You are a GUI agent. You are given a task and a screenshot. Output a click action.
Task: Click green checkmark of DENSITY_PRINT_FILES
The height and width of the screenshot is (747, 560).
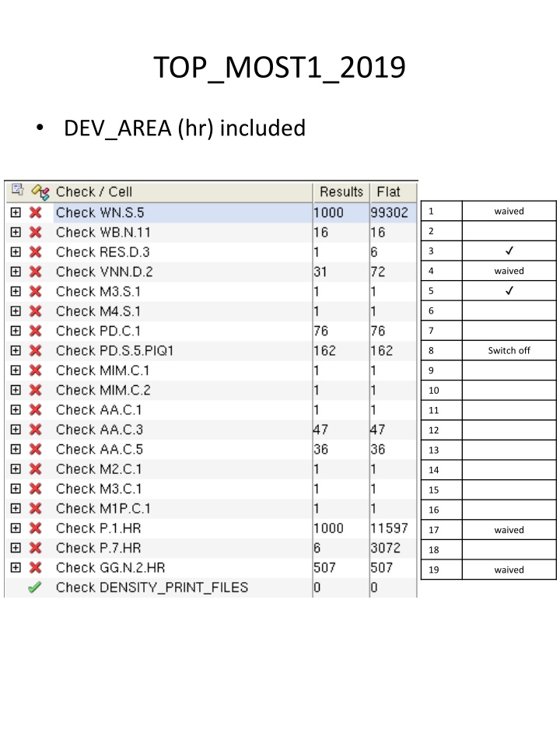tap(35, 587)
